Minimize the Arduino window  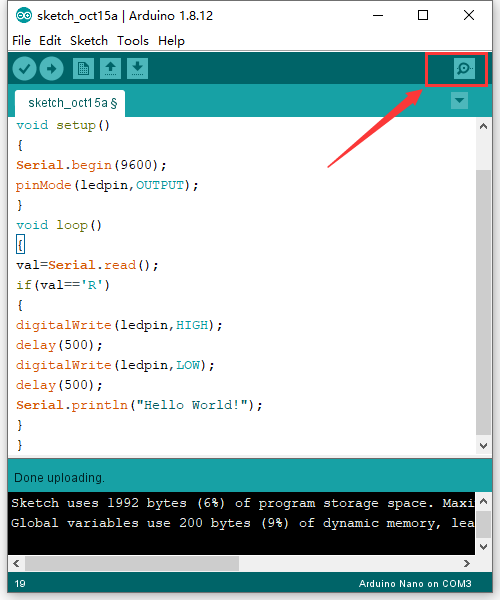coord(378,16)
